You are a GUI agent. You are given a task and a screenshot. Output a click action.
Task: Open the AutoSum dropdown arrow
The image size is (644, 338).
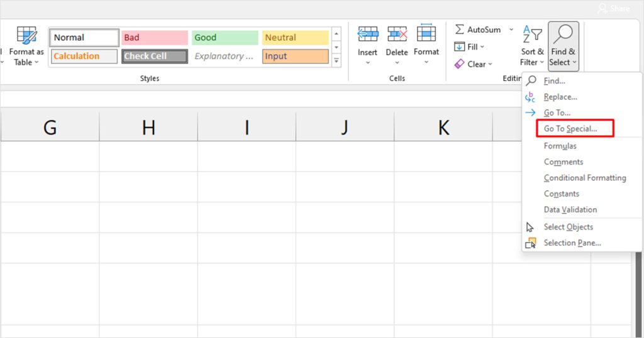pyautogui.click(x=511, y=30)
